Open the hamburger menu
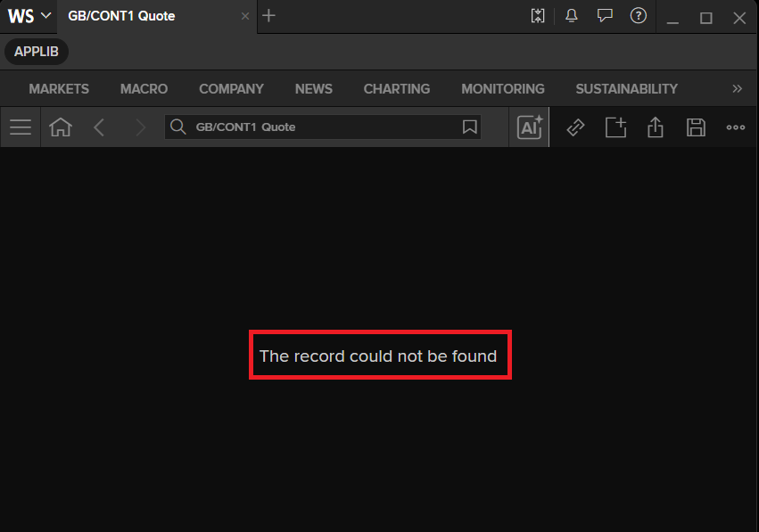The image size is (759, 532). 21,127
